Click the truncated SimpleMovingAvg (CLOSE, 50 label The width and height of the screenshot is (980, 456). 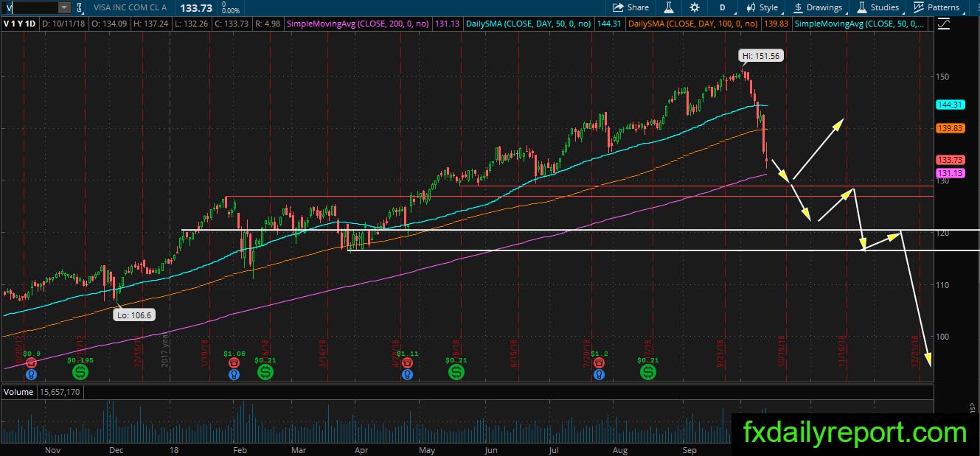861,24
